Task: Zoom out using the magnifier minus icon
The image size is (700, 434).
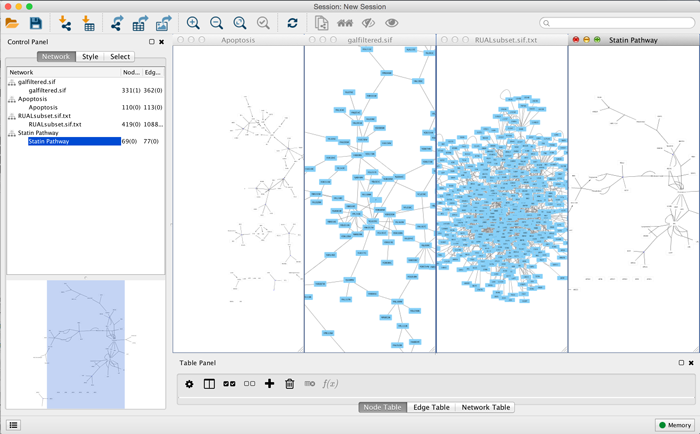Action: (x=216, y=23)
